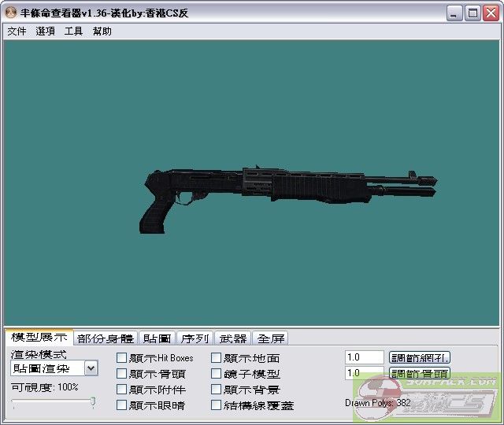Click the 調節網孔 button

coord(420,358)
